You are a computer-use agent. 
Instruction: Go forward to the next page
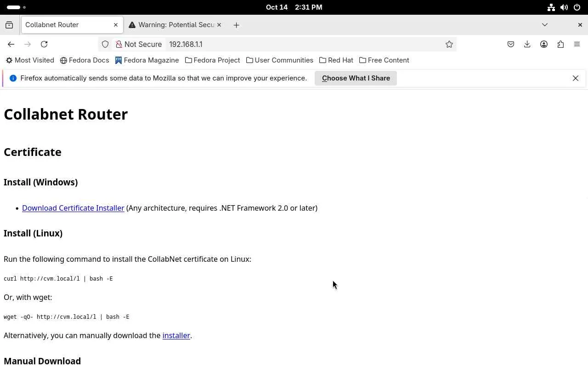(28, 44)
